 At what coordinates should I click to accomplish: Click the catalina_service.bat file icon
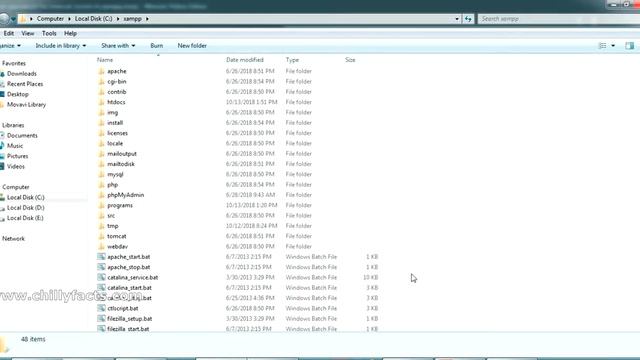coord(101,277)
